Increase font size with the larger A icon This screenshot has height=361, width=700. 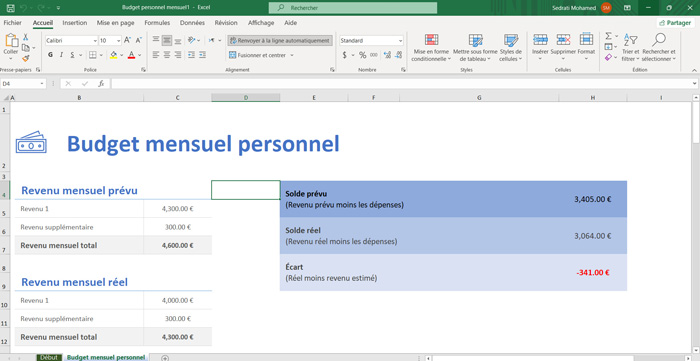[x=127, y=41]
